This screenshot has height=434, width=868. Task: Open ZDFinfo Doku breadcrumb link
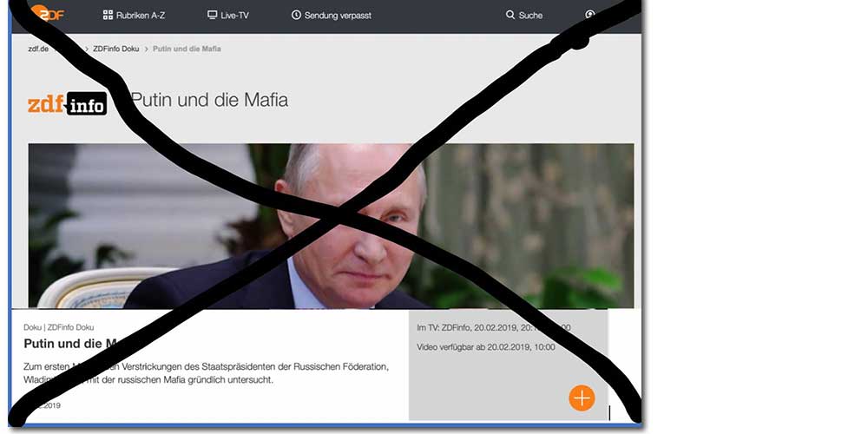(x=115, y=49)
